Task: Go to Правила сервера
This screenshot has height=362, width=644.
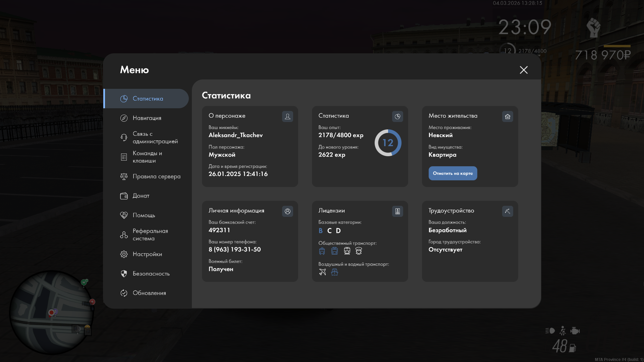Action: coord(156,176)
